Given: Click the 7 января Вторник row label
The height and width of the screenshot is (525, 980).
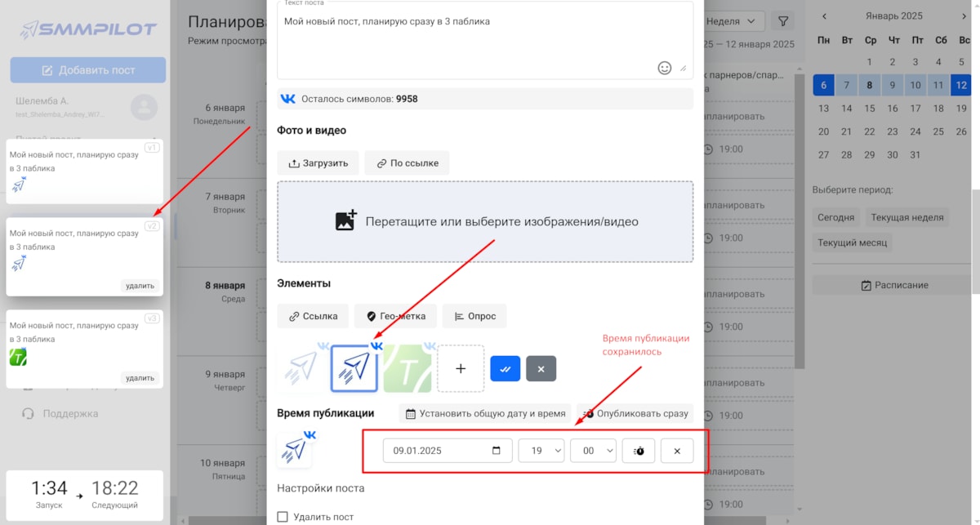Looking at the screenshot, I should point(225,202).
